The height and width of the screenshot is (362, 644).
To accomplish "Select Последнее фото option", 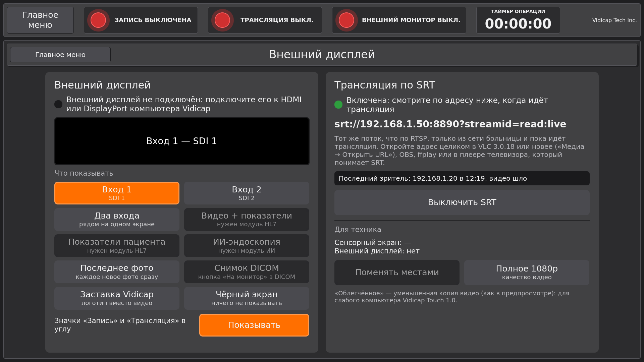I will pyautogui.click(x=117, y=272).
